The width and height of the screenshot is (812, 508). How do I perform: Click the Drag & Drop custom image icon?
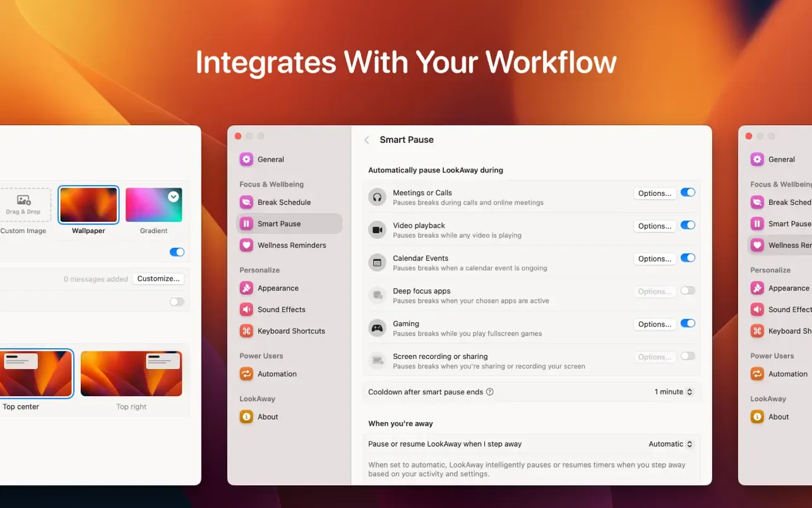pos(24,200)
